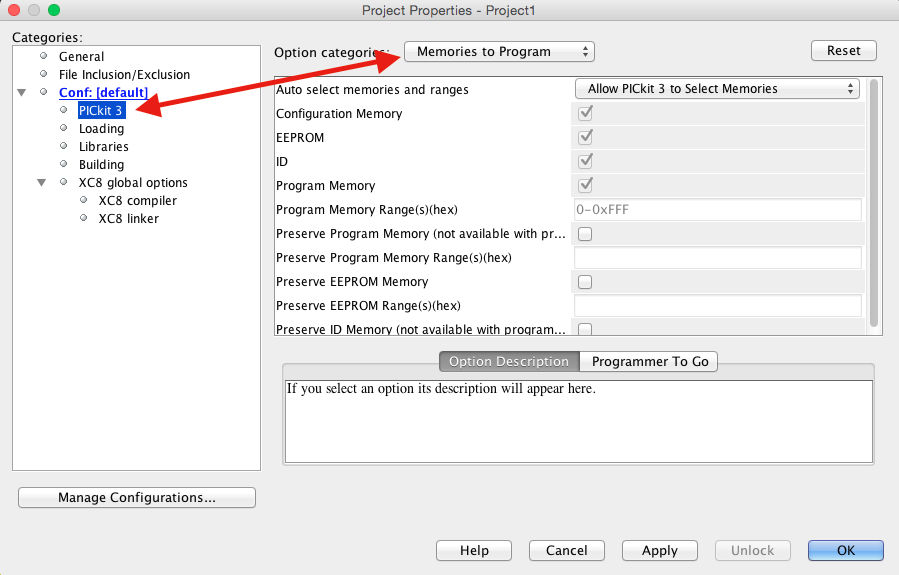Click the Manage Configurations button
This screenshot has height=575, width=899.
(x=137, y=498)
